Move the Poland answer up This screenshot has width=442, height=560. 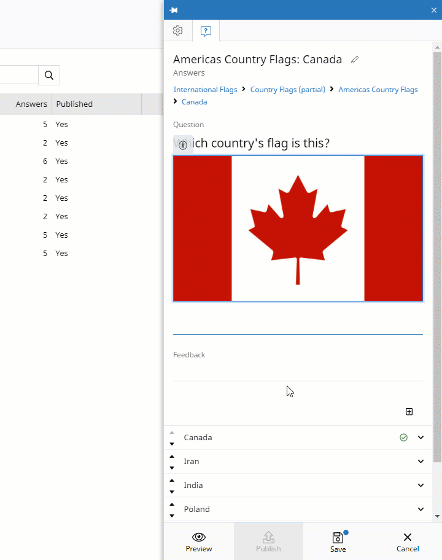tap(172, 504)
